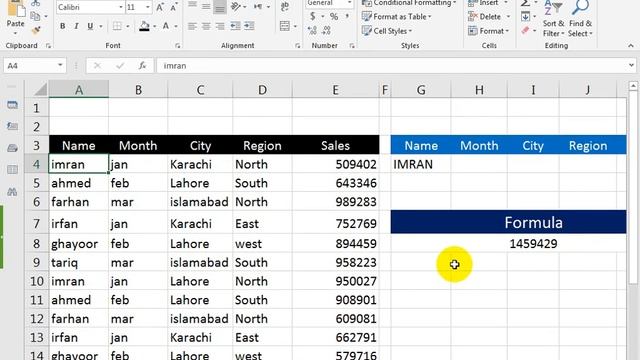The height and width of the screenshot is (360, 640).
Task: Toggle Bold formatting
Action: tap(62, 26)
